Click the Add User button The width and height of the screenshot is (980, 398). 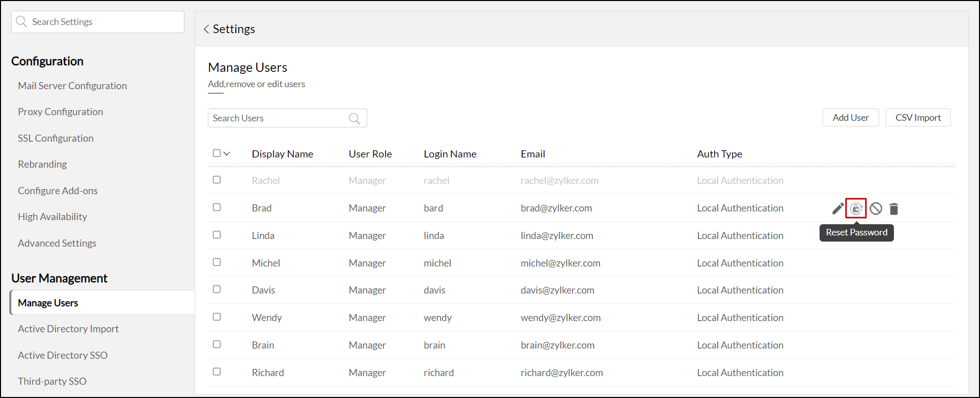coord(851,118)
